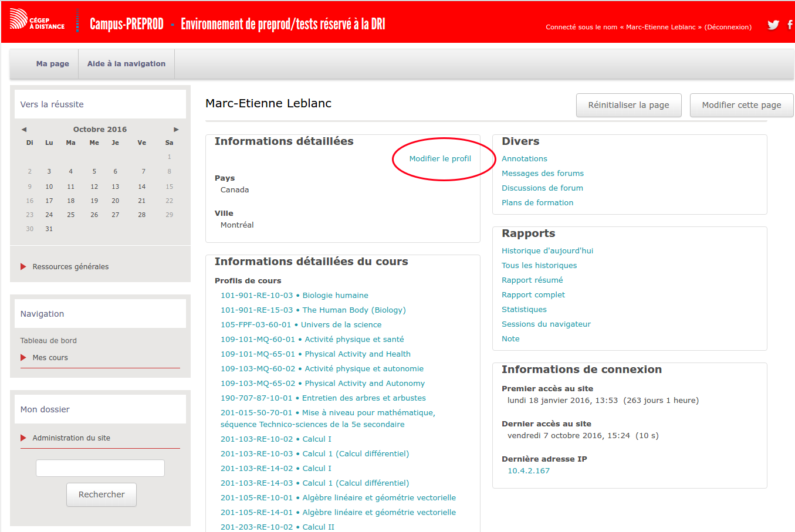This screenshot has height=532, width=795.
Task: Expand Administration du site
Action: (x=71, y=438)
